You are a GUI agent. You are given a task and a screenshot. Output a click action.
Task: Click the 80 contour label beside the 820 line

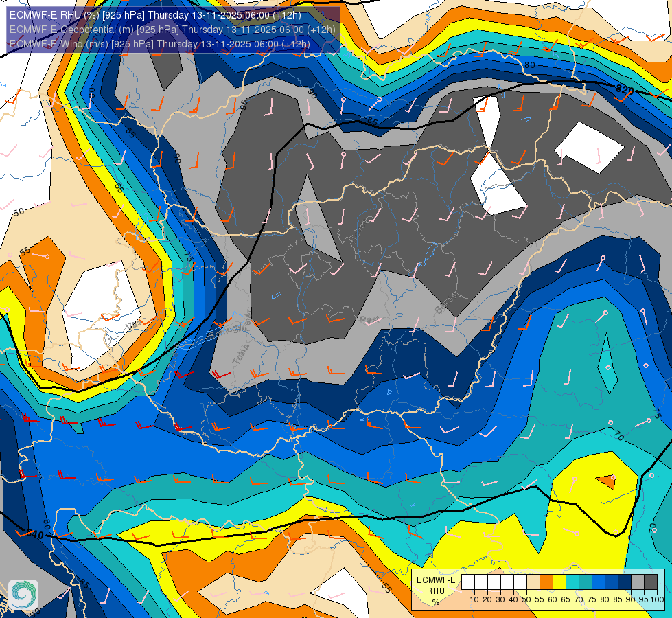tap(530, 65)
